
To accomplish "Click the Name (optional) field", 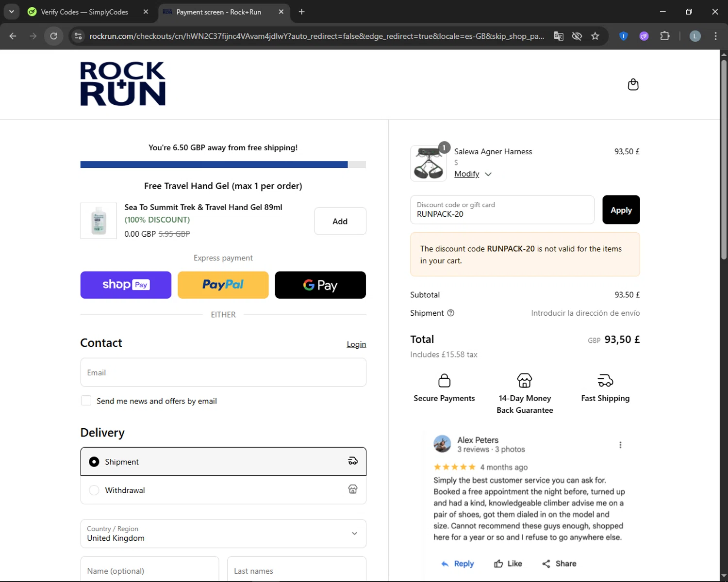I will click(x=149, y=568).
